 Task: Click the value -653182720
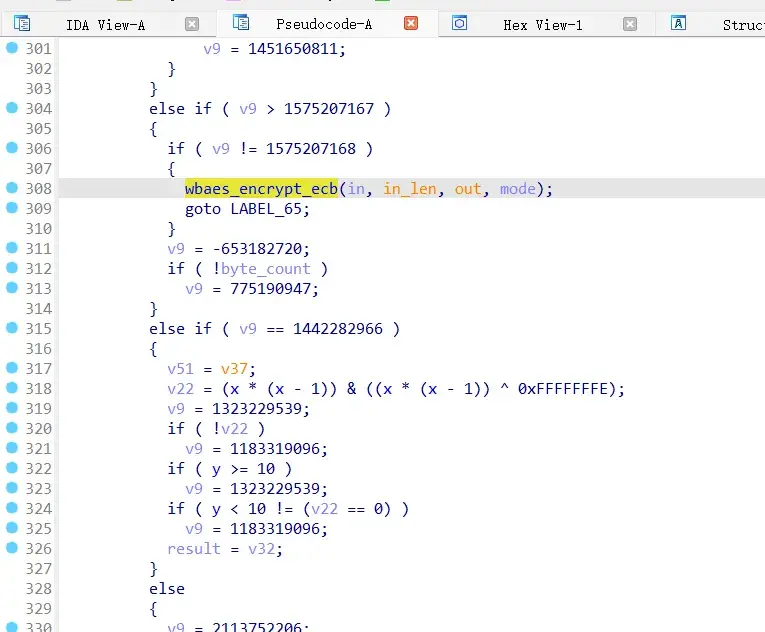pos(257,249)
